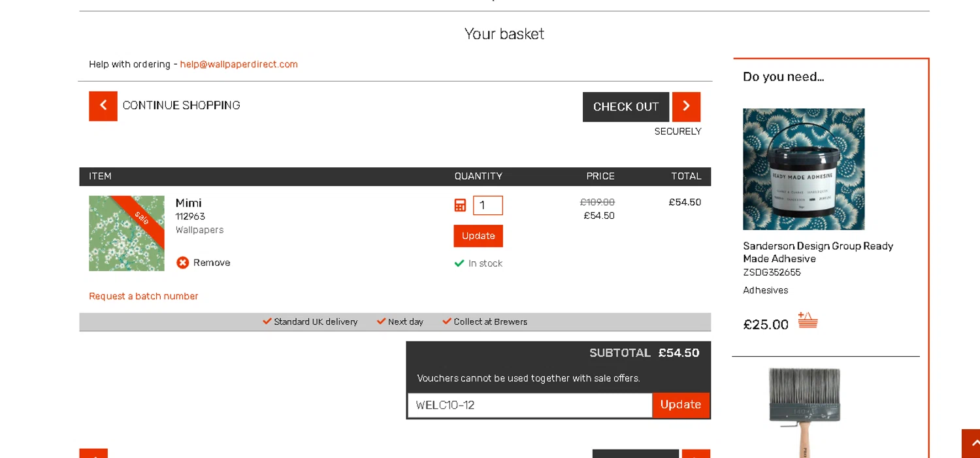
Task: Open the Mimi product name link
Action: [189, 203]
